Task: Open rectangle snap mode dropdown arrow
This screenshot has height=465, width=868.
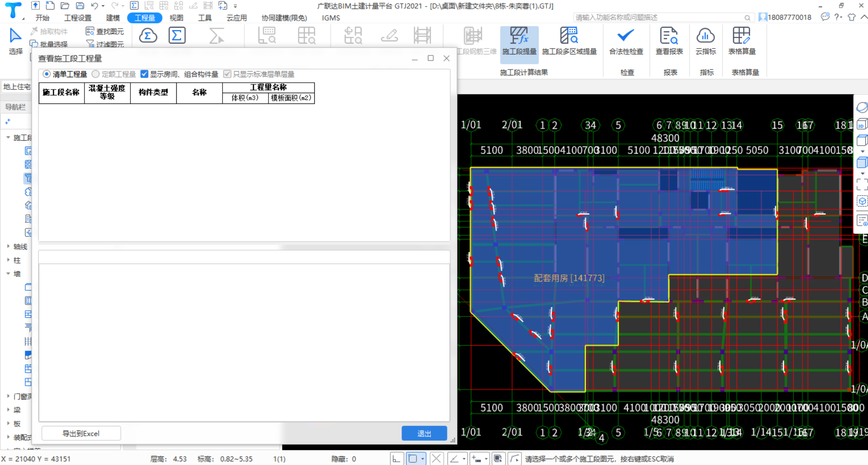Action: [422, 459]
